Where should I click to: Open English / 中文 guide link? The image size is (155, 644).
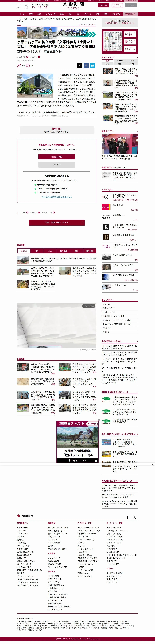[x=109, y=312]
